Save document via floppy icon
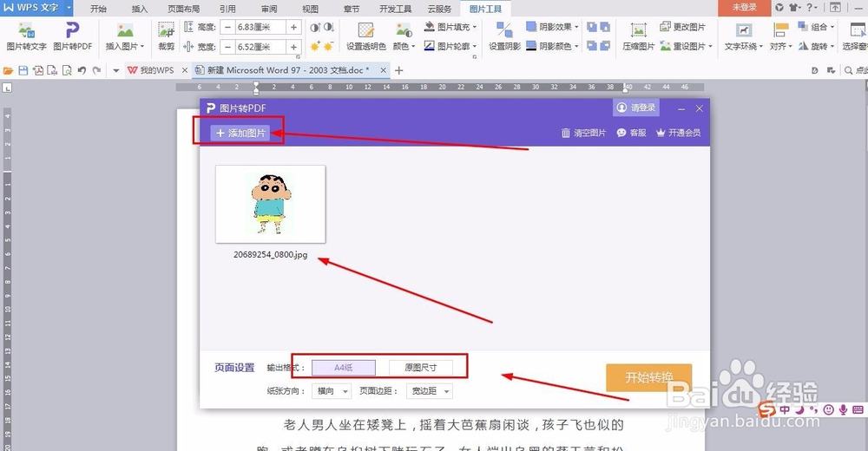Image resolution: width=868 pixels, height=451 pixels. [x=23, y=70]
